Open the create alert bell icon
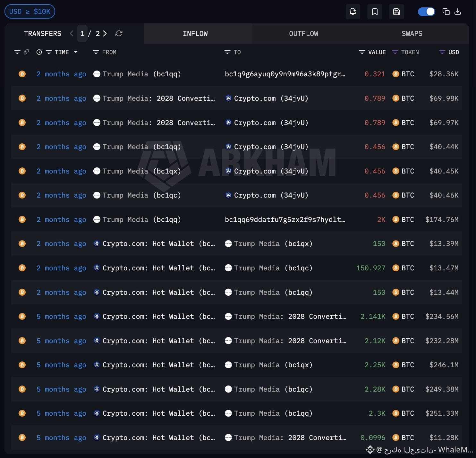Image resolution: width=476 pixels, height=458 pixels. pos(353,12)
